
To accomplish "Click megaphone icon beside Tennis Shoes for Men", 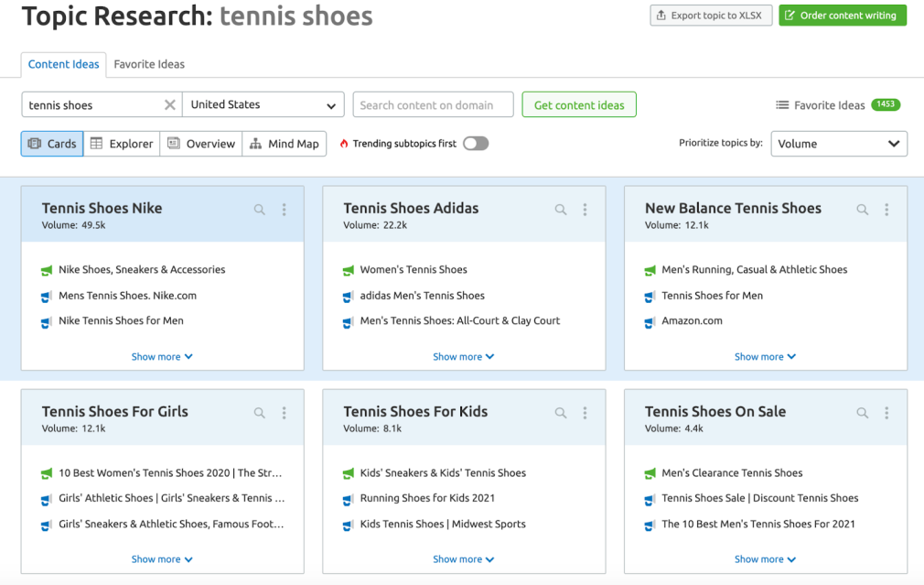I will (650, 297).
